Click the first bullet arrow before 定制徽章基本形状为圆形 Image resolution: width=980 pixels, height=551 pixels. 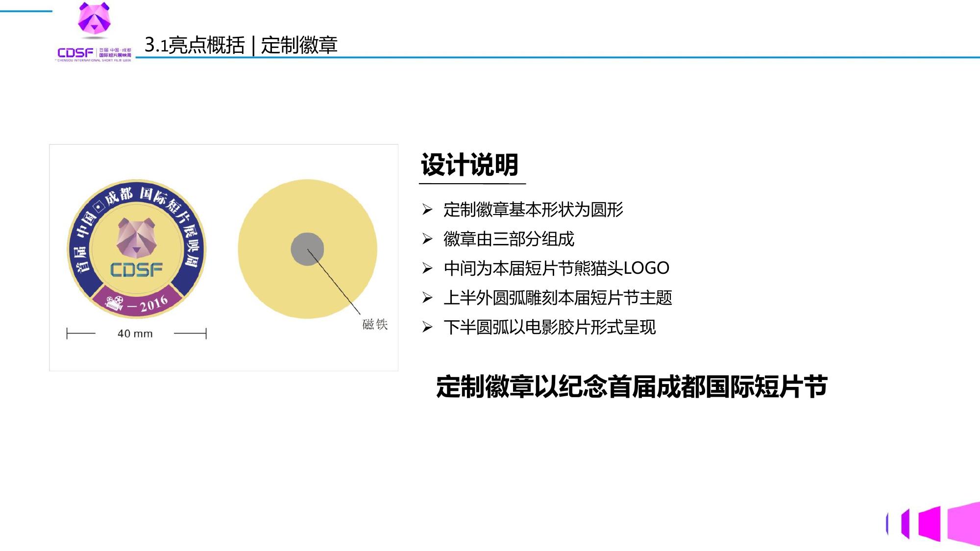(x=427, y=210)
